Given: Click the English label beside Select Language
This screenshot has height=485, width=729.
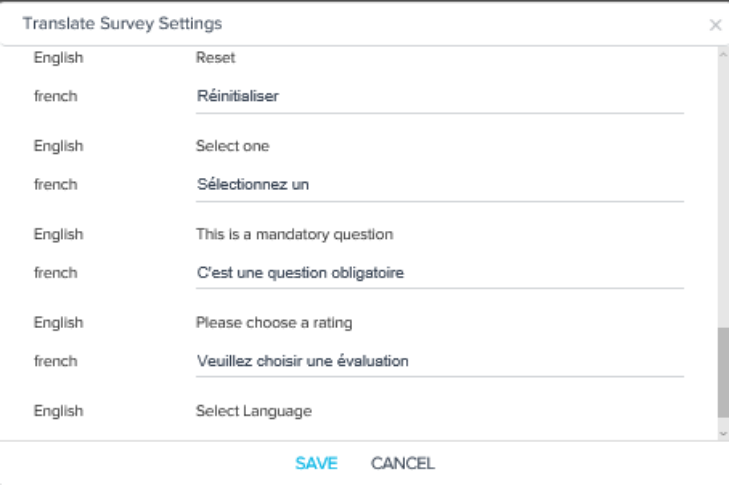Looking at the screenshot, I should tap(59, 411).
